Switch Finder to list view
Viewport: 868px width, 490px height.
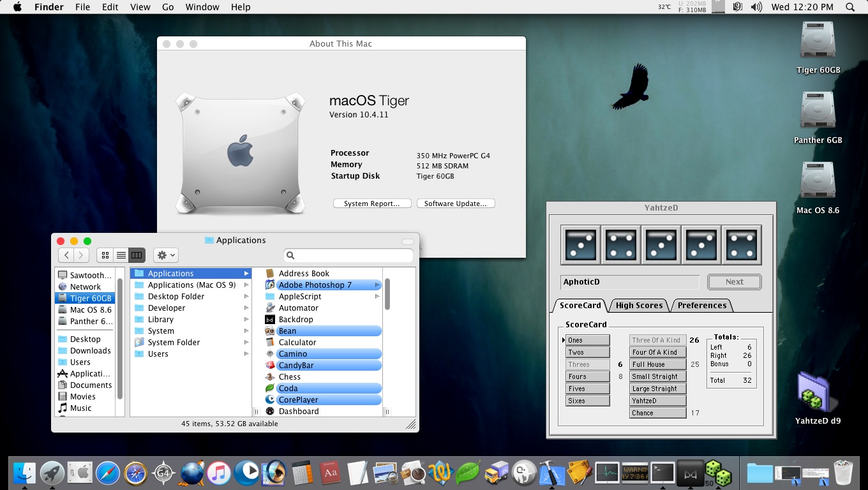[x=121, y=255]
